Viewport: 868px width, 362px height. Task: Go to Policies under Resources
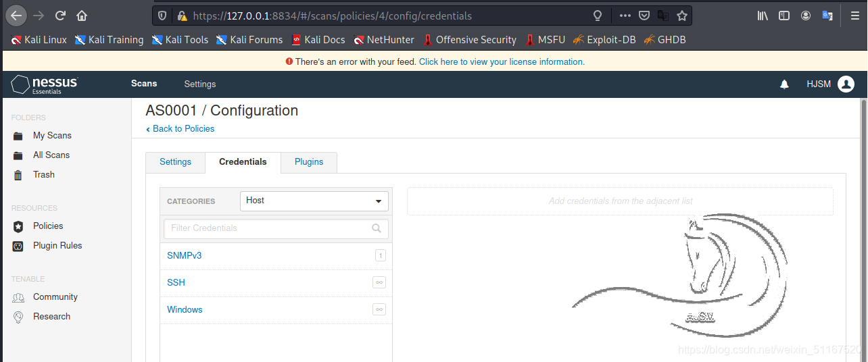coord(48,226)
